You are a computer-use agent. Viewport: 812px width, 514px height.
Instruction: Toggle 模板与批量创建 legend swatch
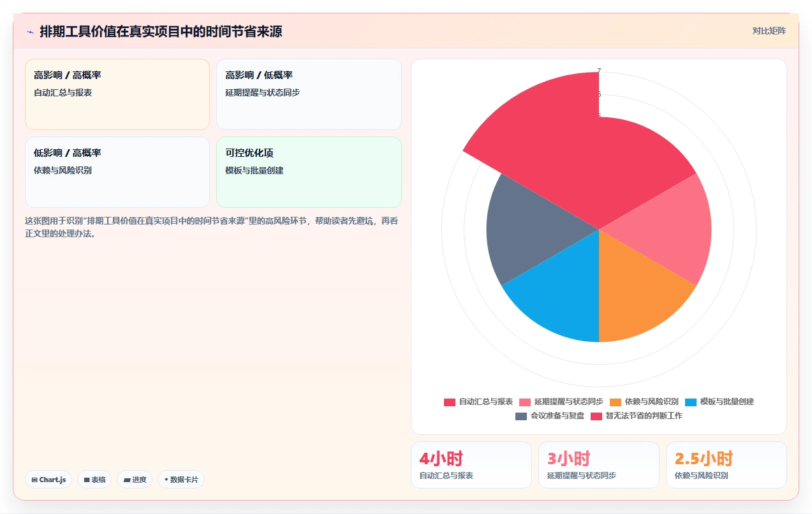coord(691,402)
